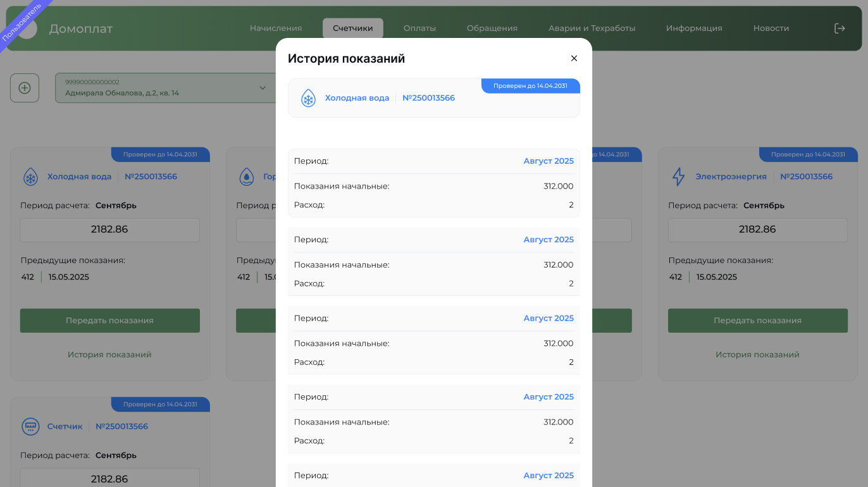Open the Новости tab
868x487 pixels.
[771, 28]
